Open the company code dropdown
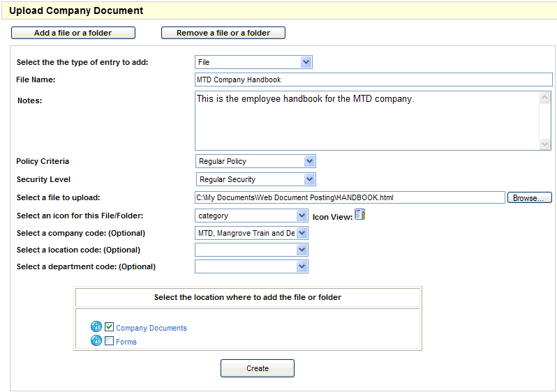Viewport: 557px width, 392px height. [x=251, y=233]
